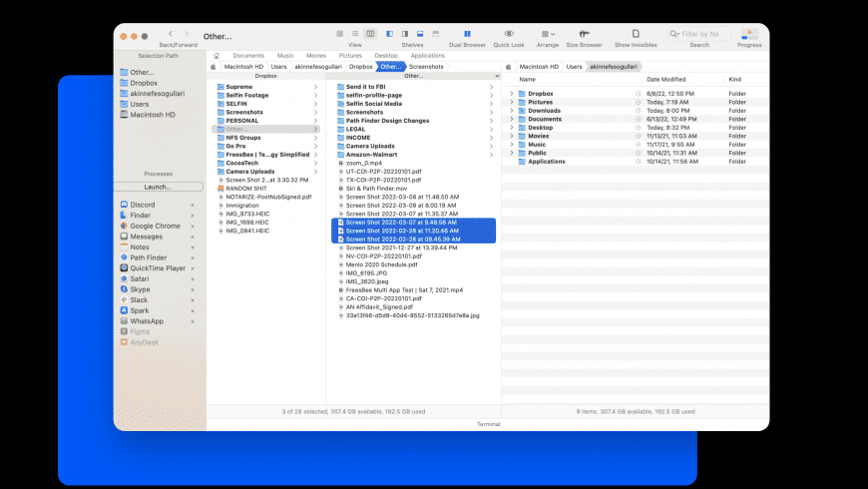Screen dimensions: 868x489
Task: Sort by the Date Modified column header
Action: pyautogui.click(x=666, y=79)
